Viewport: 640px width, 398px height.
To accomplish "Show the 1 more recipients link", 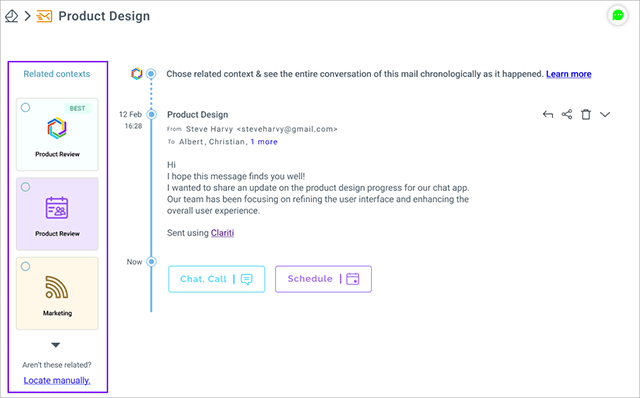I will point(264,142).
